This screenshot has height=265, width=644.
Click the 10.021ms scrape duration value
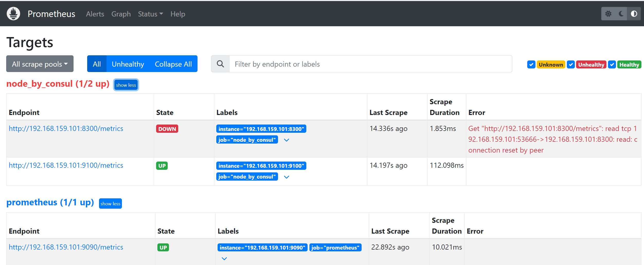pyautogui.click(x=447, y=247)
